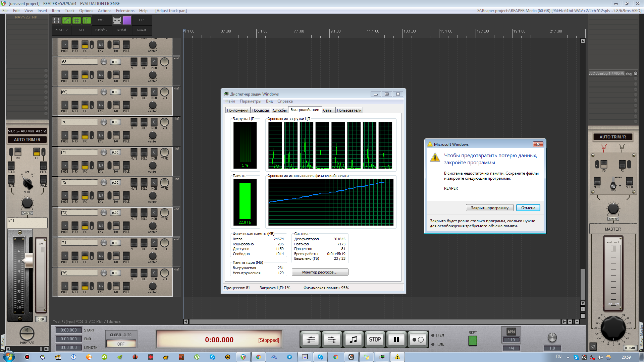Toggle MUTE switch on track 70
This screenshot has width=644, height=362.
point(134,122)
